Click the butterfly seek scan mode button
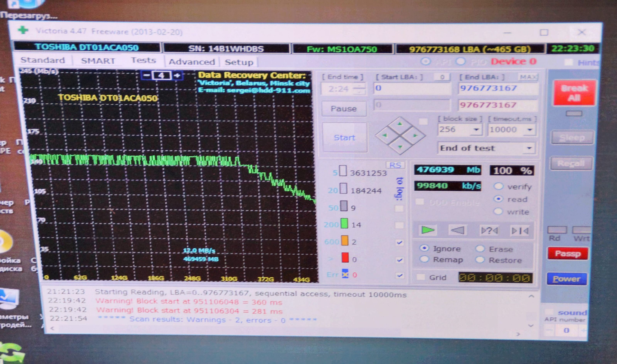This screenshot has height=364, width=617. point(520,231)
